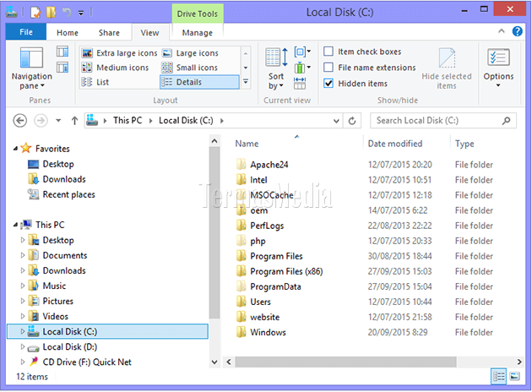Click Local Disk (C:) breadcrumb segment
The width and height of the screenshot is (532, 392).
[x=186, y=121]
